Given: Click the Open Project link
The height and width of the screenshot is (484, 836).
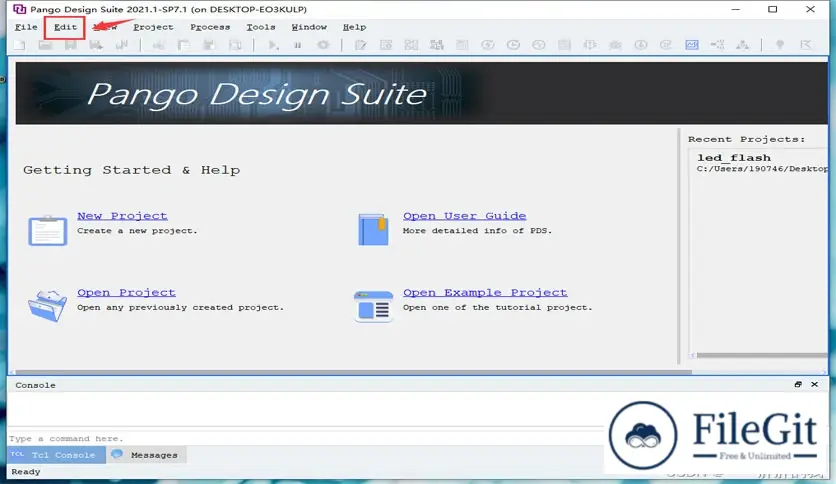Looking at the screenshot, I should [x=126, y=293].
